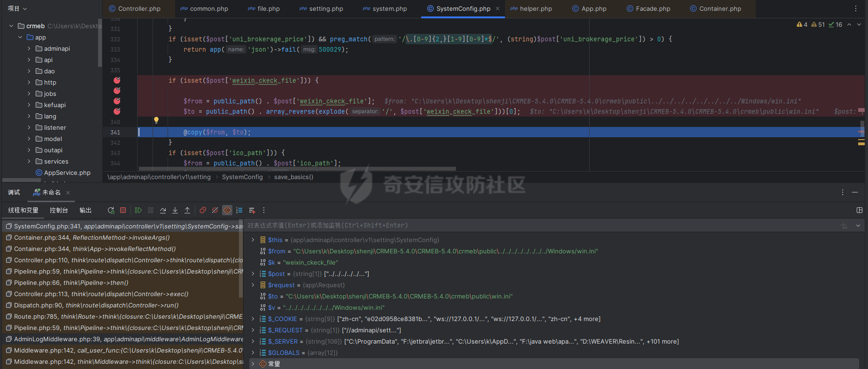Stop the debug session

point(123,210)
